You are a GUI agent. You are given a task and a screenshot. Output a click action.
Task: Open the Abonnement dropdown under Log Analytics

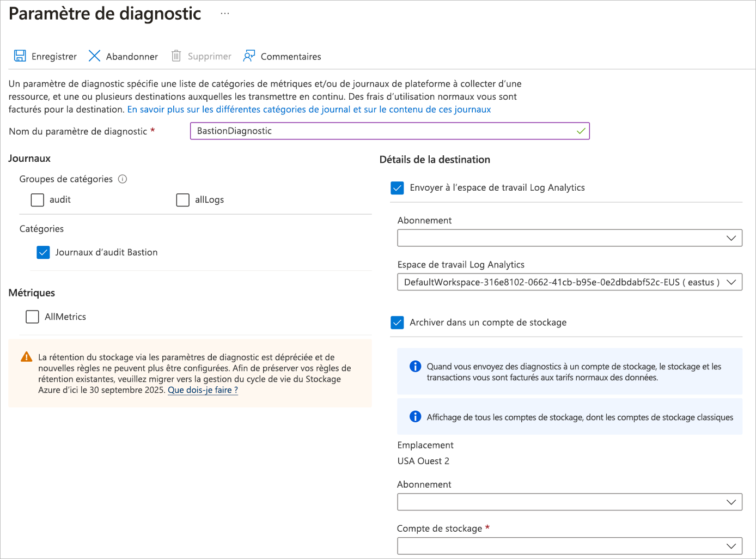click(x=570, y=238)
